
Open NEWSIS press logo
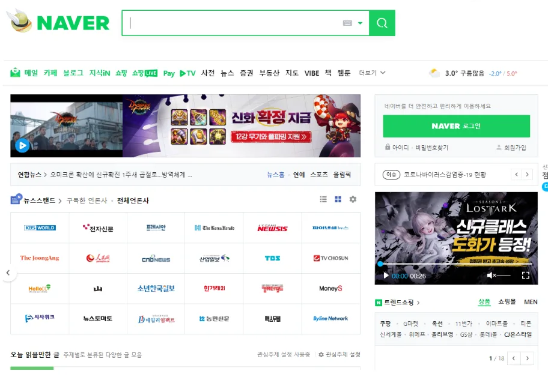(x=272, y=228)
